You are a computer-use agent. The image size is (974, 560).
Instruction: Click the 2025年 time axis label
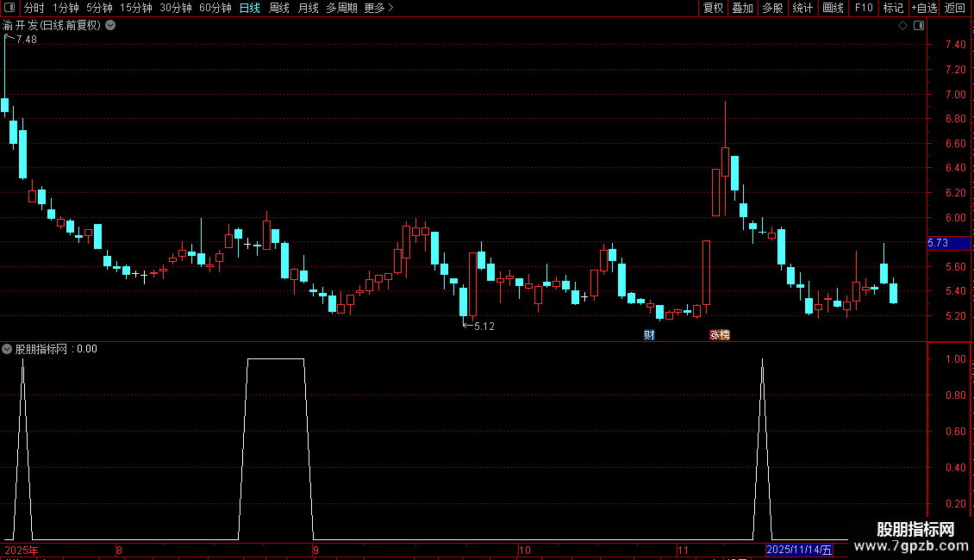tap(22, 550)
